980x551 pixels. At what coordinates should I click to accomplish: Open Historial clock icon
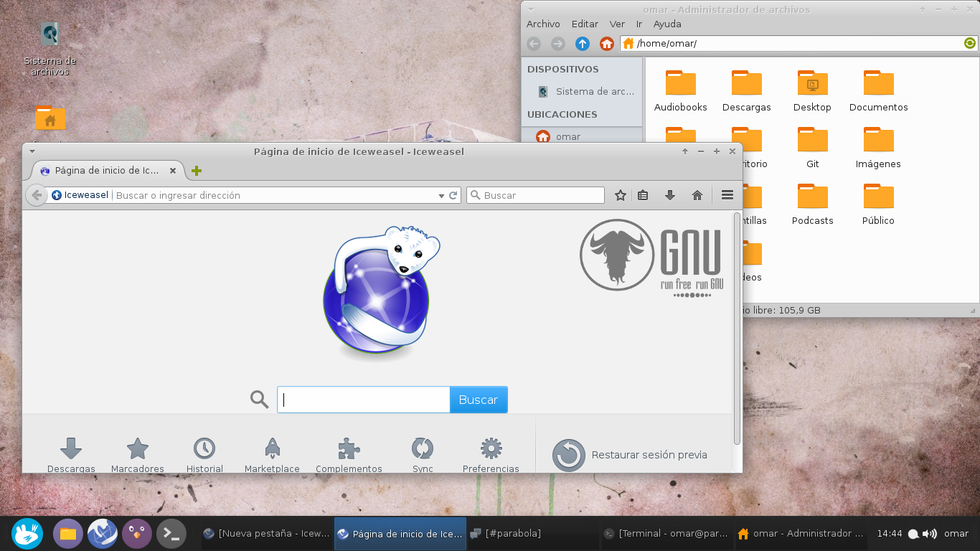[204, 448]
